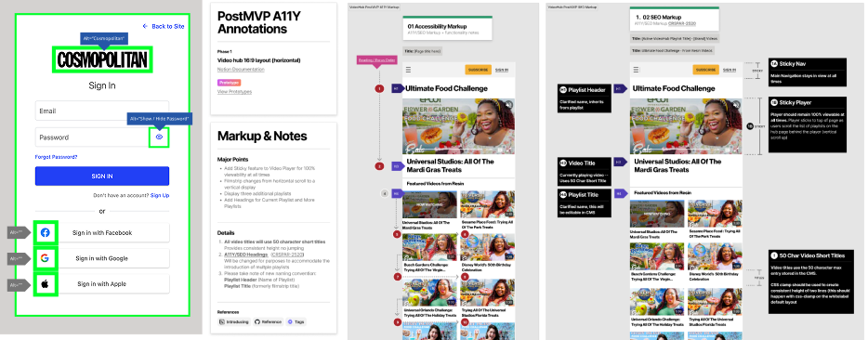Click 'Ultimate Food Challenge' heading in A11Y mockup

click(447, 88)
